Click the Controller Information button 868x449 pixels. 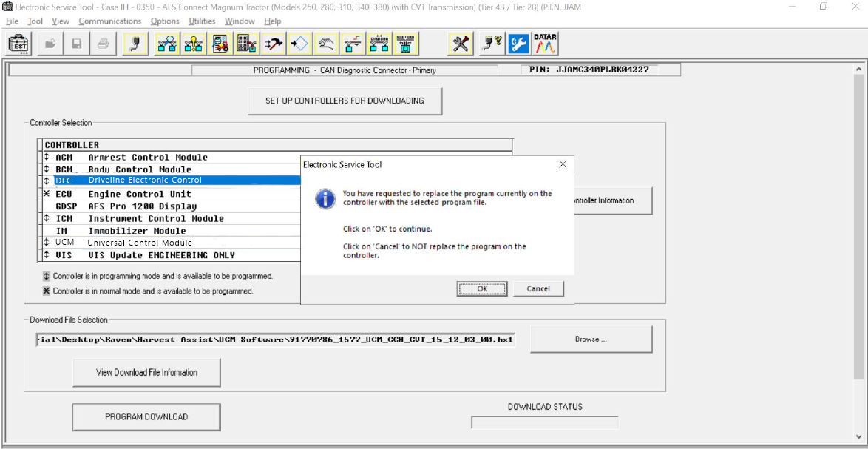[614, 200]
